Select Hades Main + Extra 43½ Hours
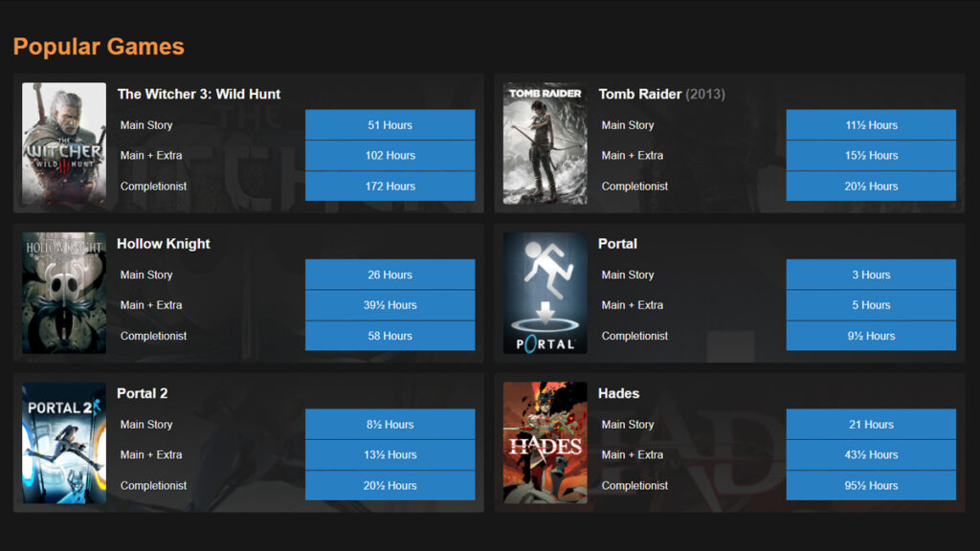The image size is (980, 551). tap(871, 454)
